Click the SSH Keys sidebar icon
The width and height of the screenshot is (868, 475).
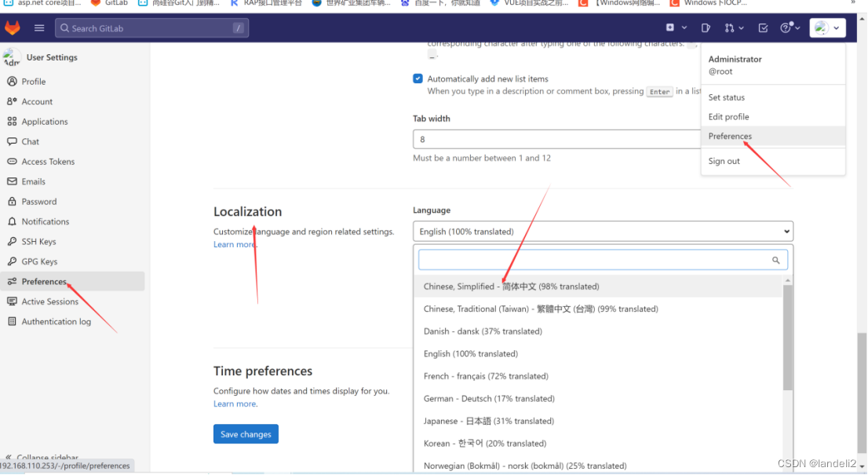click(x=12, y=242)
